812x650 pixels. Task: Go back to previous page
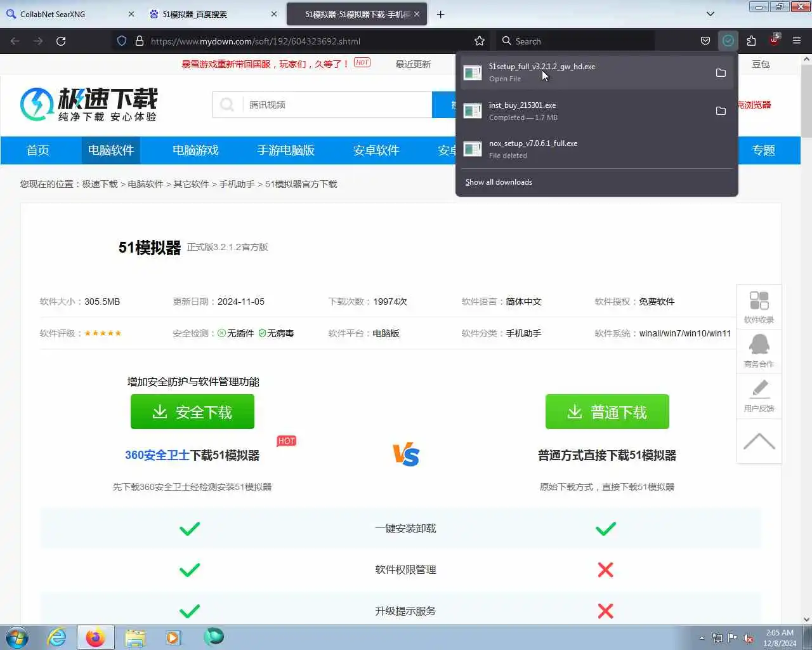pyautogui.click(x=15, y=41)
